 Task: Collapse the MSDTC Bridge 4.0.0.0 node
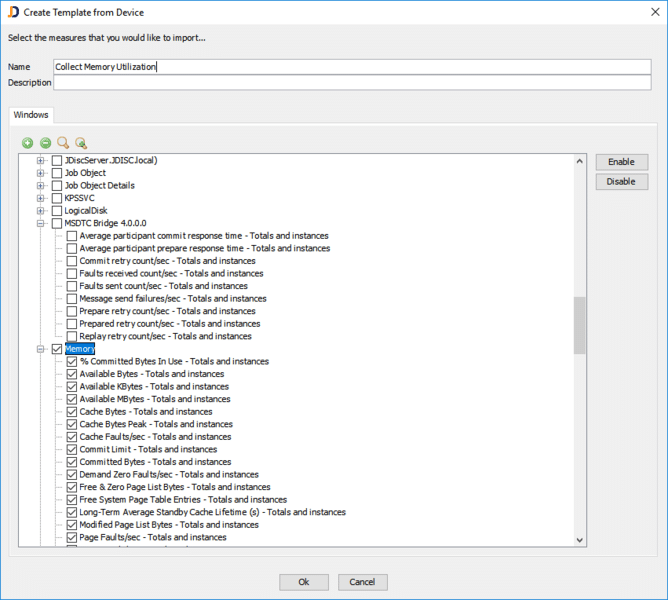[x=41, y=223]
